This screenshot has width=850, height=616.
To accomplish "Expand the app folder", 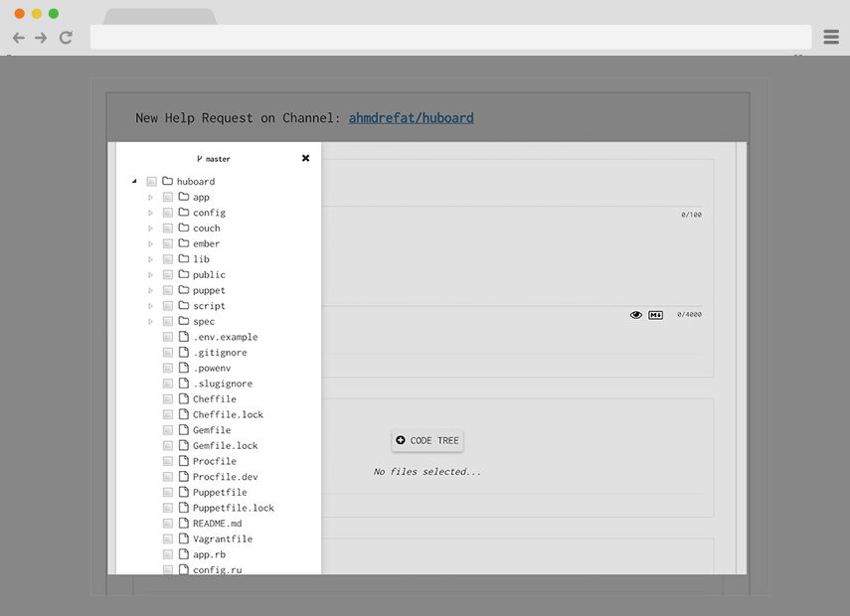I will point(151,197).
